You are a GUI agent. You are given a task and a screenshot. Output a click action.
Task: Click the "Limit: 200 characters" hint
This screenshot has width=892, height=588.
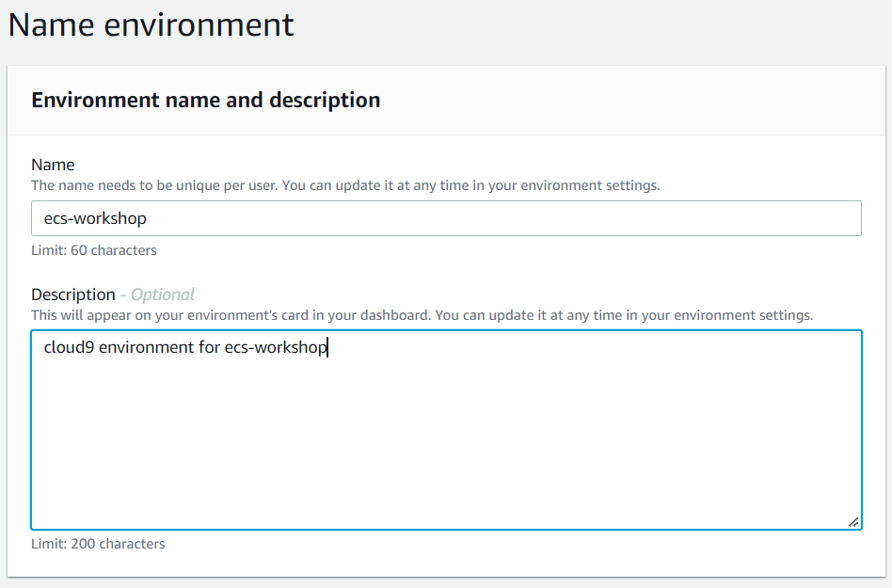(98, 544)
